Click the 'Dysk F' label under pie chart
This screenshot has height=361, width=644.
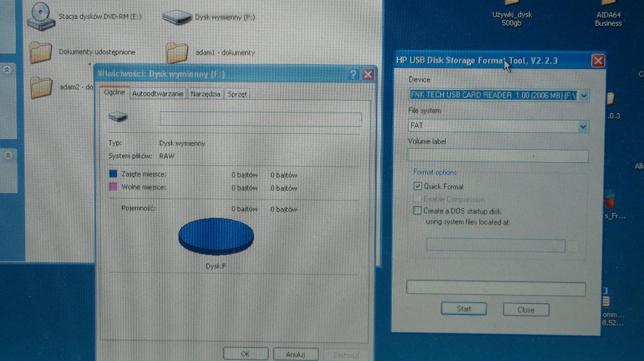216,266
